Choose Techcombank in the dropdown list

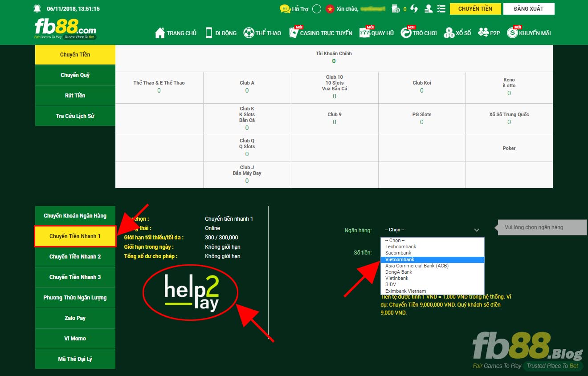[x=400, y=247]
